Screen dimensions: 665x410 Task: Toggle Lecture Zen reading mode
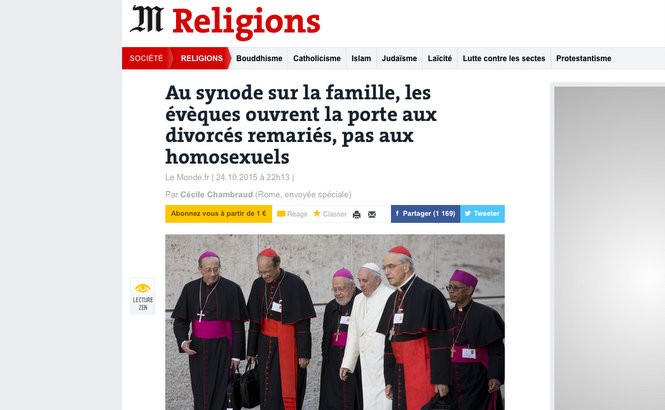[143, 296]
